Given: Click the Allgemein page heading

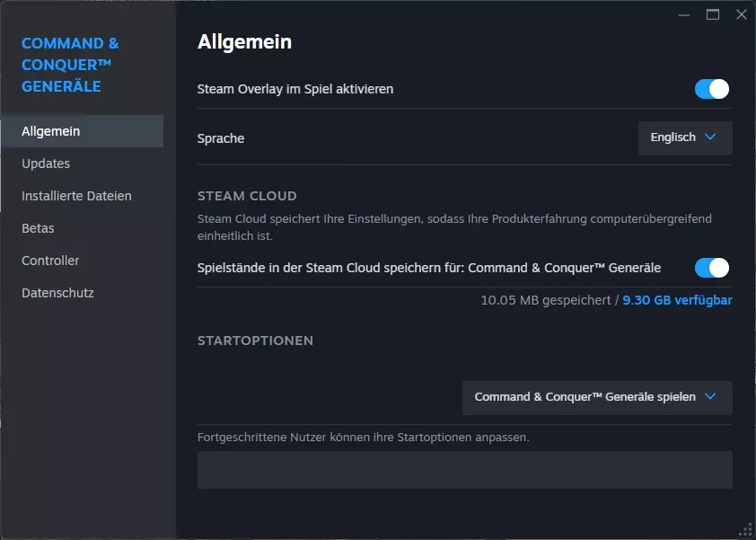Looking at the screenshot, I should pos(244,42).
